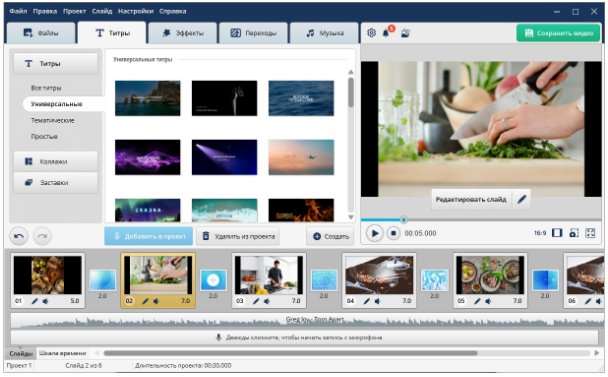Screen dimensions: 608x377
Task: Open the Проект menu
Action: pyautogui.click(x=74, y=11)
